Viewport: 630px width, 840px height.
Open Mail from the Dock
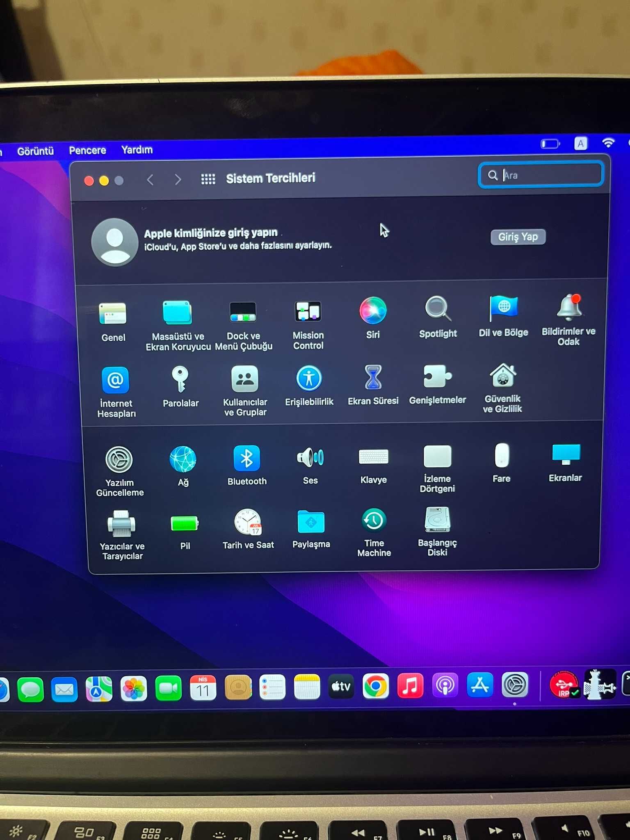[x=64, y=689]
